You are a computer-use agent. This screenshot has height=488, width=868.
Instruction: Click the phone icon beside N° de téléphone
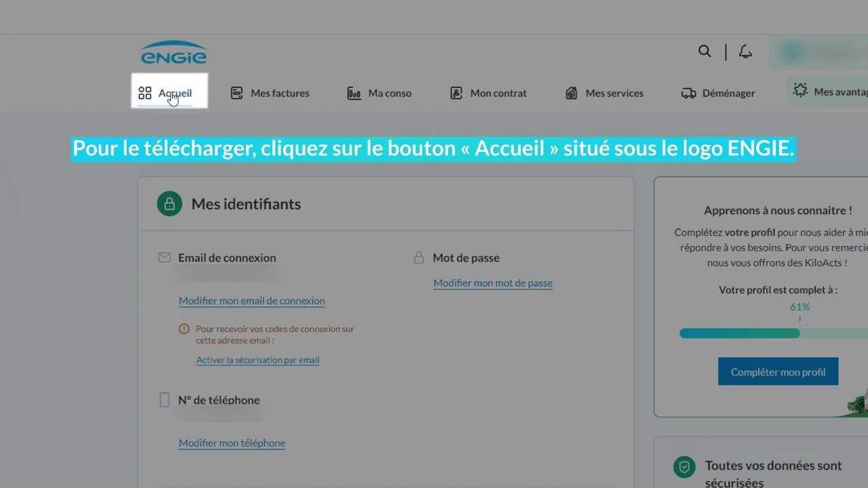(x=164, y=400)
